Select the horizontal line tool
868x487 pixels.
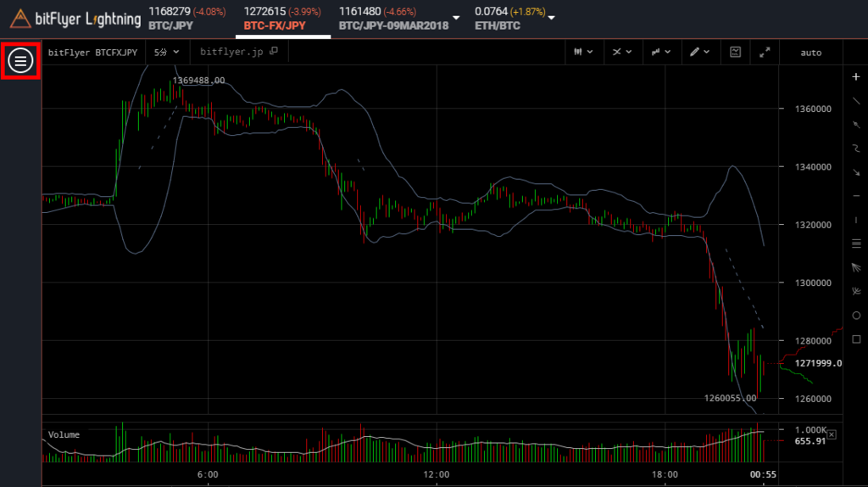pos(856,196)
